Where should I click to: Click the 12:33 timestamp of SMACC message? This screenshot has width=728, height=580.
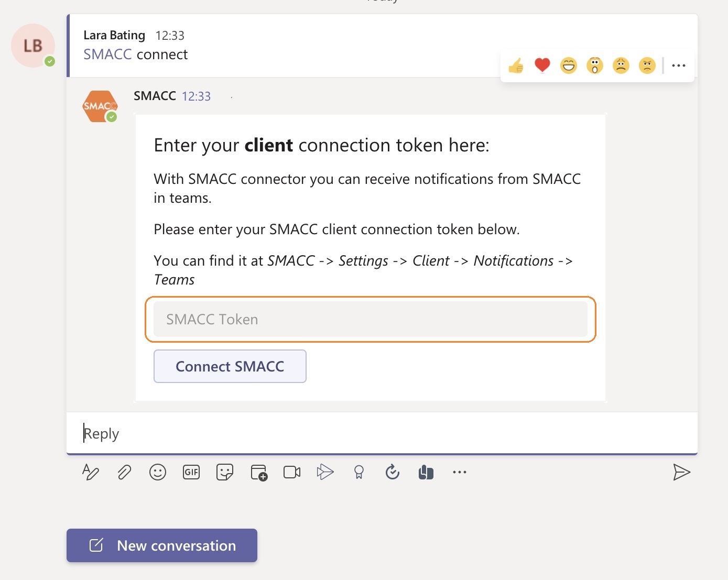(x=196, y=96)
